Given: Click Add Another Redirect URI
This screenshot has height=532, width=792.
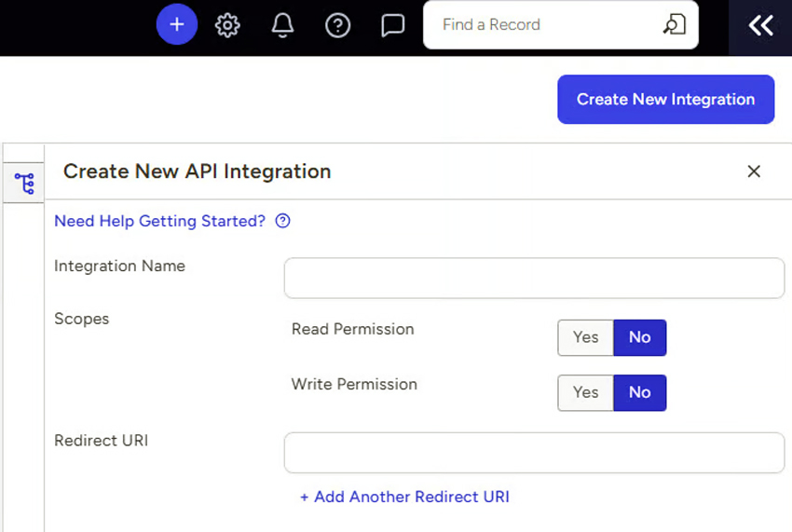Looking at the screenshot, I should click(x=404, y=497).
